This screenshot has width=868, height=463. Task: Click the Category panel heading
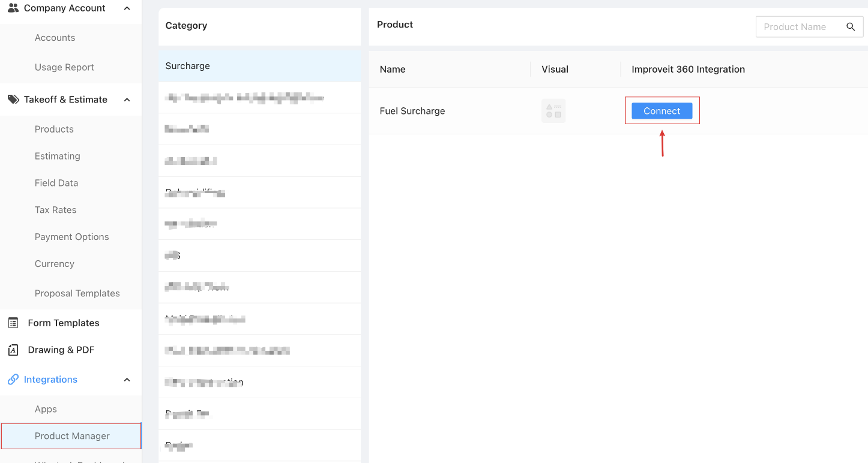point(186,26)
